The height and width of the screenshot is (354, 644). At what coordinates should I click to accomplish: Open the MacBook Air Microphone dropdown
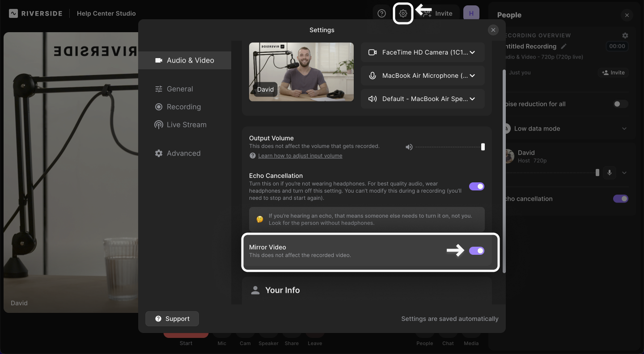tap(423, 76)
